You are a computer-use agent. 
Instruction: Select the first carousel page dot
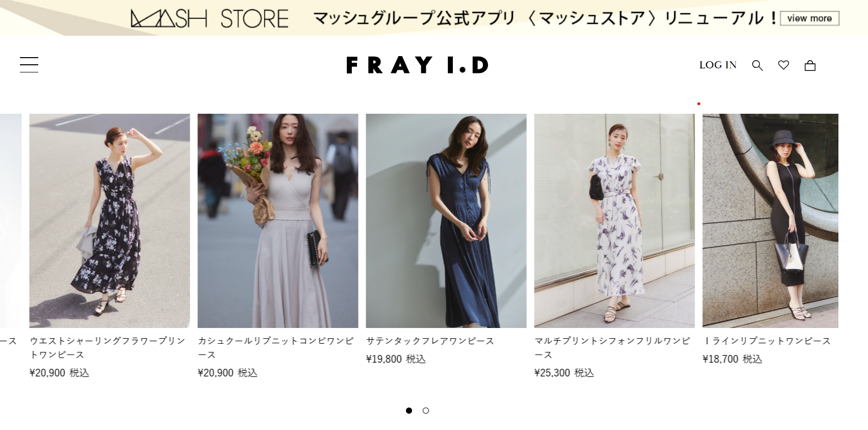tap(409, 411)
